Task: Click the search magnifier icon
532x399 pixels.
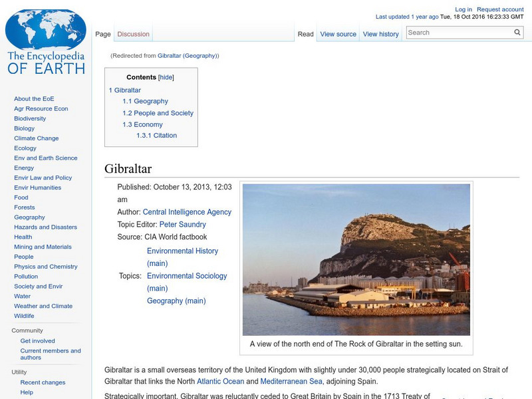Action: (x=517, y=32)
